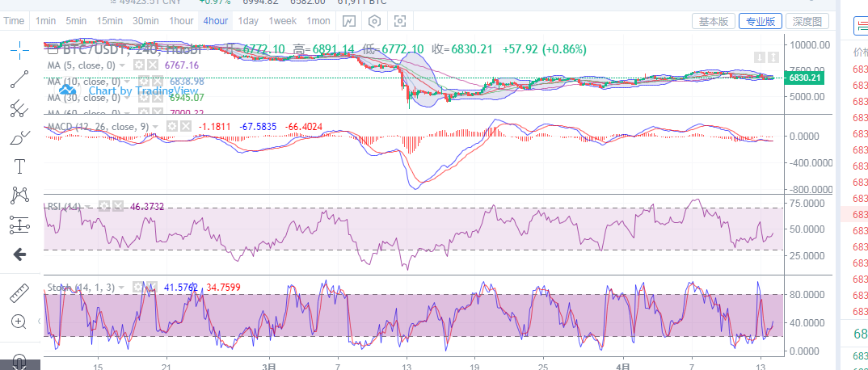The height and width of the screenshot is (370, 868).
Task: Switch order book display mode icon
Action: point(862,25)
